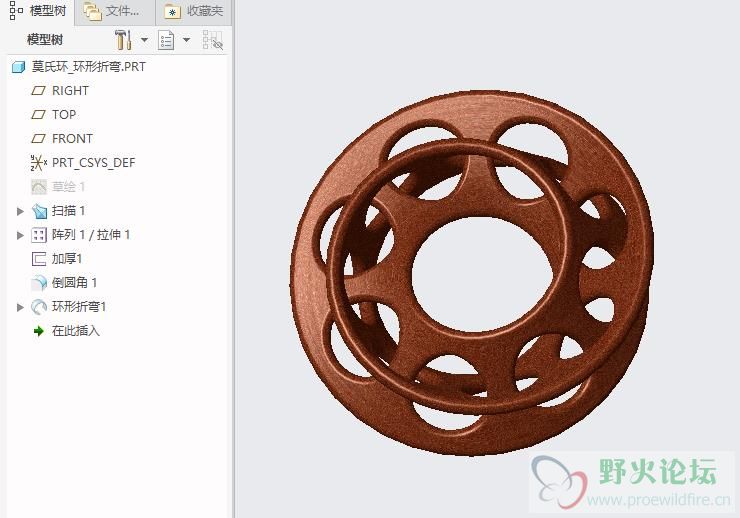Select the 倒圆角 1 label
740x518 pixels.
pos(75,283)
